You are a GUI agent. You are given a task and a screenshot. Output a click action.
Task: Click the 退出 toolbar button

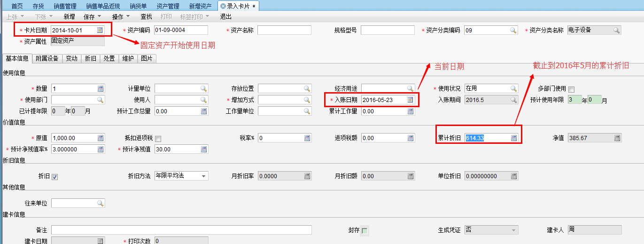point(226,16)
